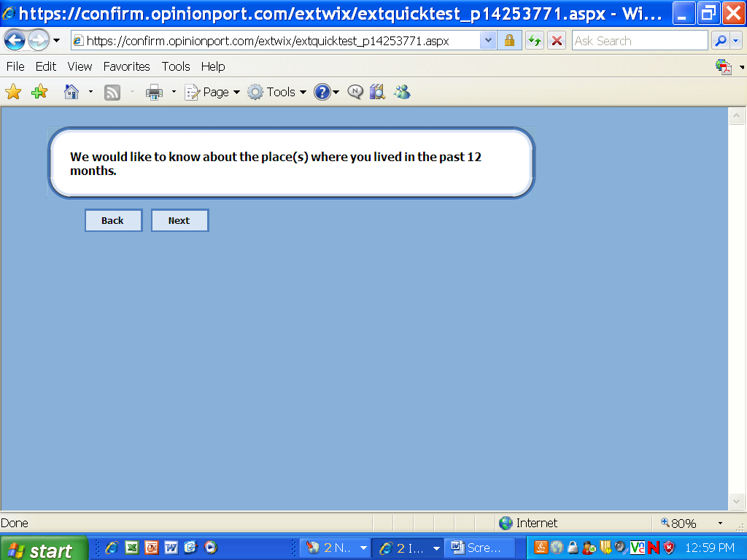Click the Java tray icon
The height and width of the screenshot is (560, 747).
[541, 548]
